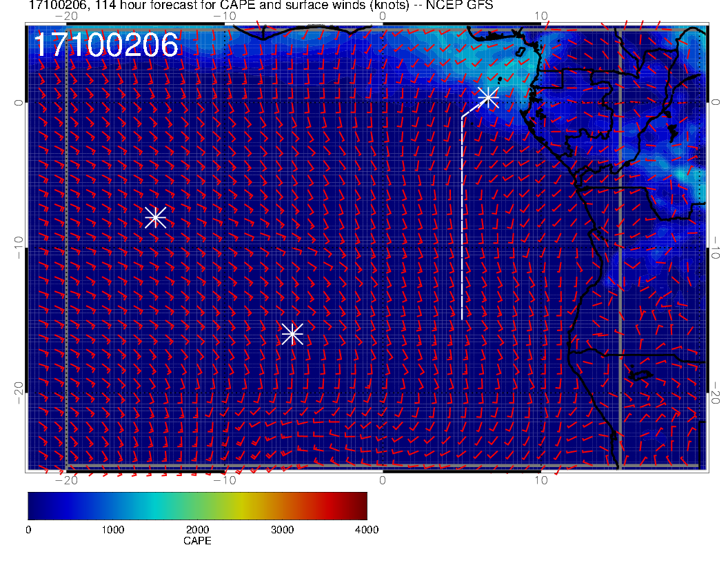Click the dark blue end of the colorbar
Screen dimensions: 728x563
34,505
